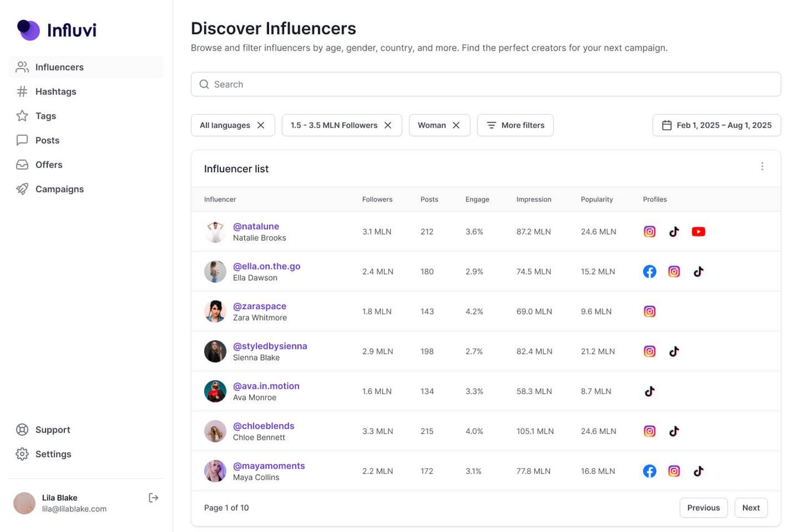Open the @chloeblends profile link

click(x=263, y=426)
